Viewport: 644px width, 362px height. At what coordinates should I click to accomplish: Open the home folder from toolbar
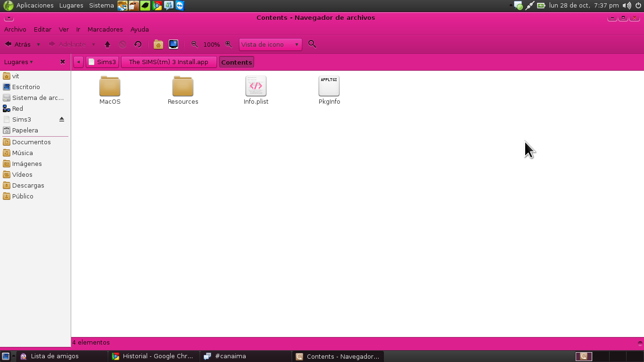coord(158,44)
